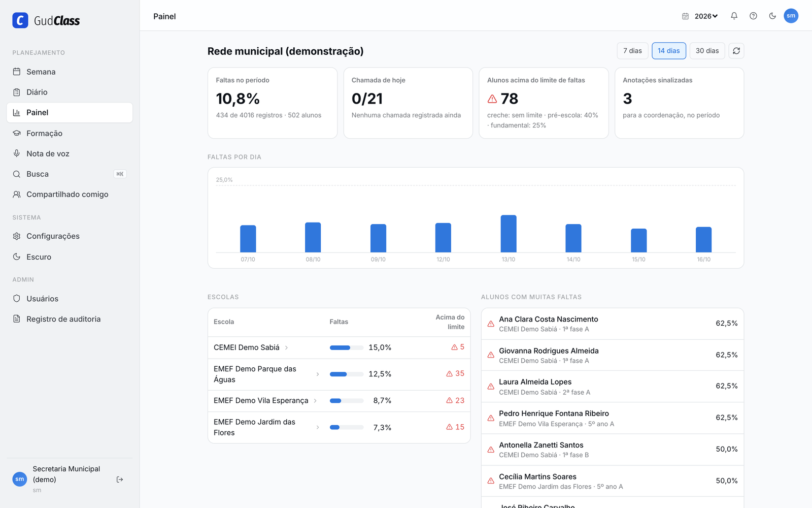The width and height of the screenshot is (812, 508).
Task: Click the Faltas no período card
Action: pyautogui.click(x=273, y=103)
